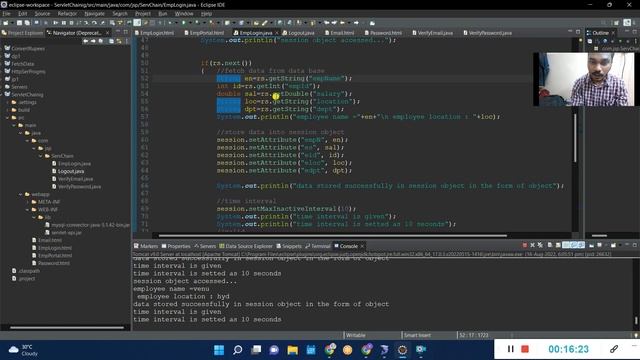Switch to the VerifyPassword.java editor tab

(487, 33)
